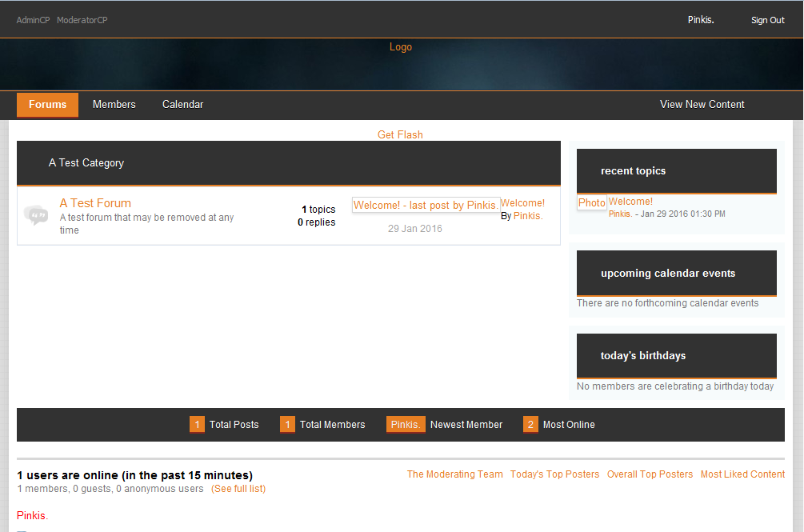The height and width of the screenshot is (532, 804).
Task: Switch to the Members tab
Action: pyautogui.click(x=114, y=105)
